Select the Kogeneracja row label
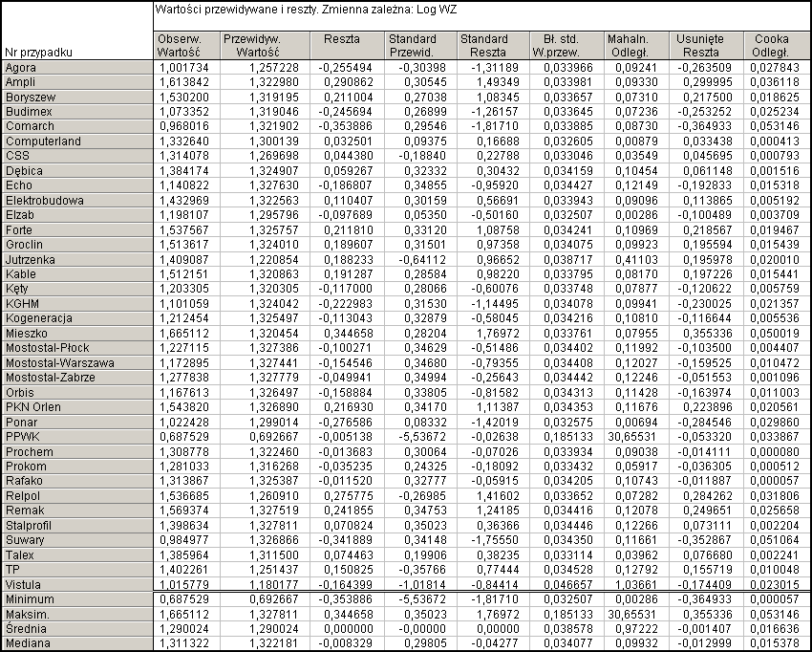 tap(77, 318)
